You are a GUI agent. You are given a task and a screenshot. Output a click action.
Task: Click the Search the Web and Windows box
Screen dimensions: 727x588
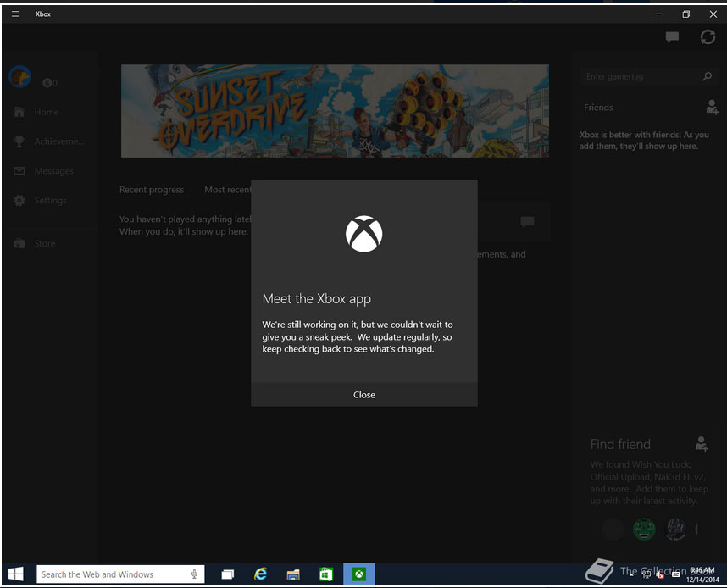point(114,574)
